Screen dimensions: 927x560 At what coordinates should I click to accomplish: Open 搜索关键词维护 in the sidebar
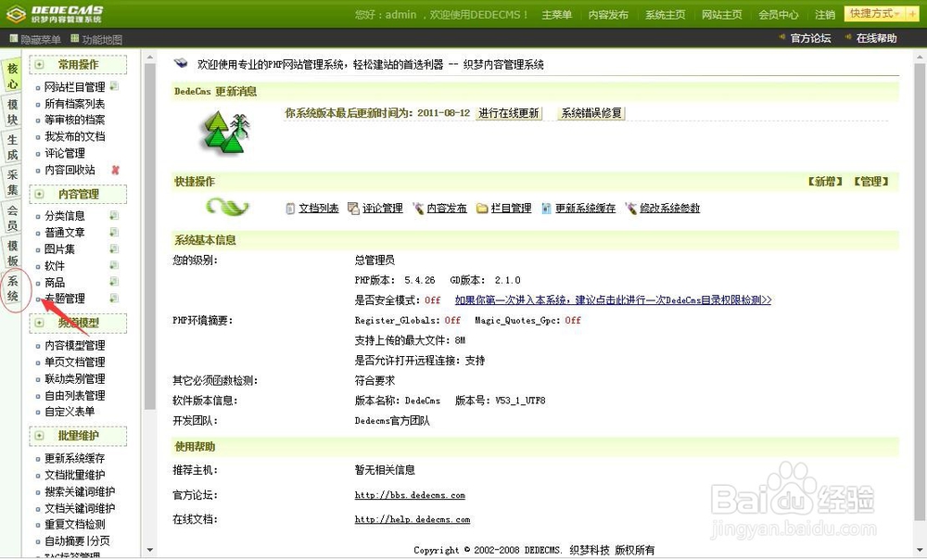point(80,491)
